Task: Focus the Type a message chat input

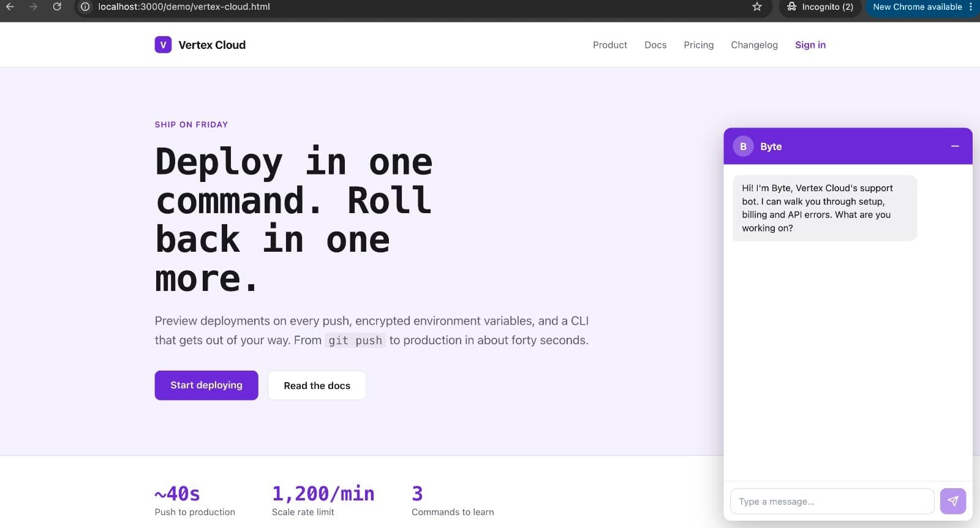Action: (832, 501)
